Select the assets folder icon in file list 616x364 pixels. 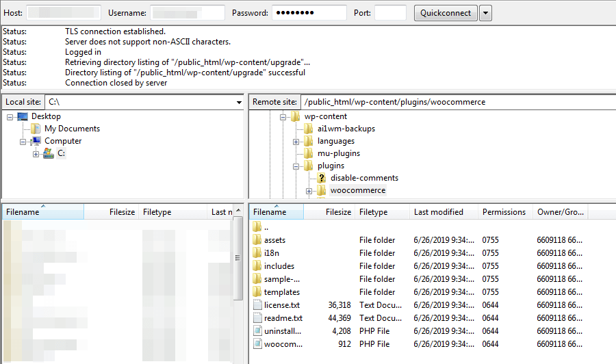point(257,240)
